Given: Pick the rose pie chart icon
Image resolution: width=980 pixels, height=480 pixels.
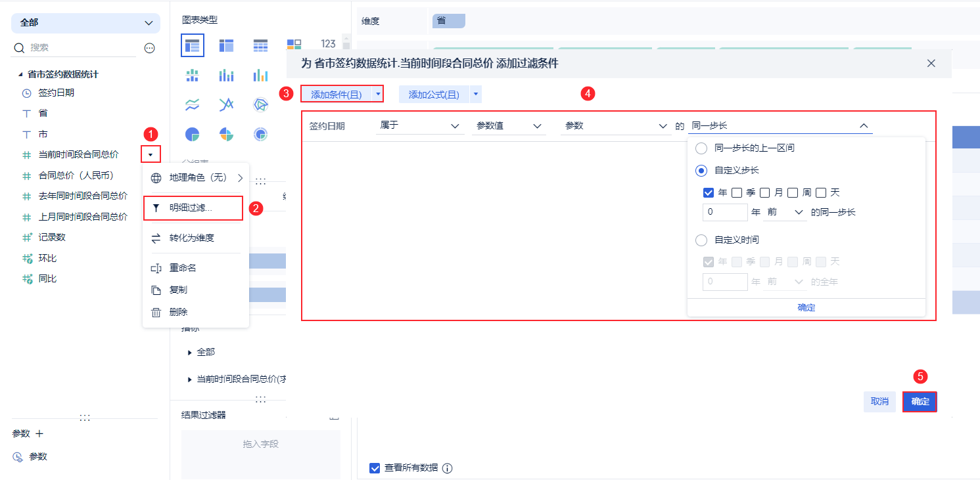Looking at the screenshot, I should click(x=227, y=134).
